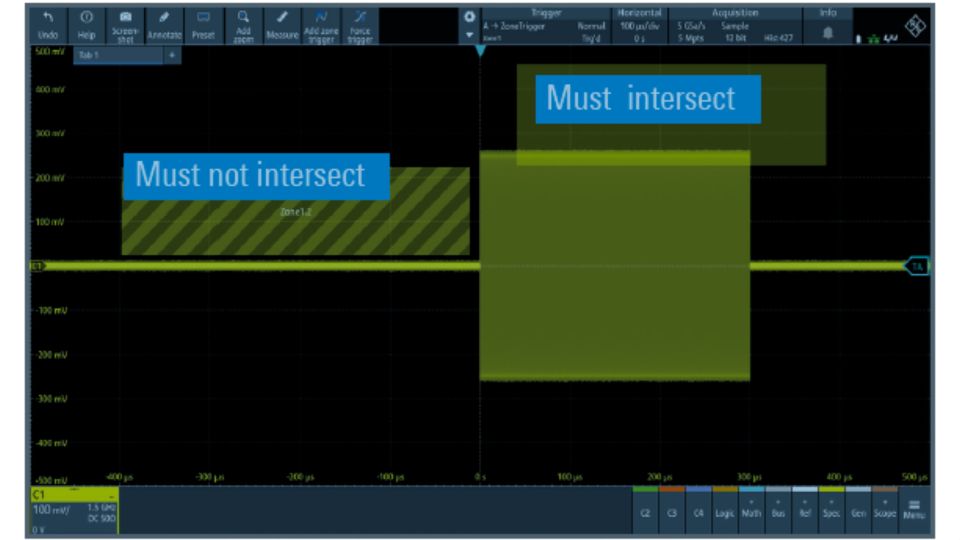960x540 pixels.
Task: Click the Undo icon in the toolbar
Action: click(x=48, y=24)
